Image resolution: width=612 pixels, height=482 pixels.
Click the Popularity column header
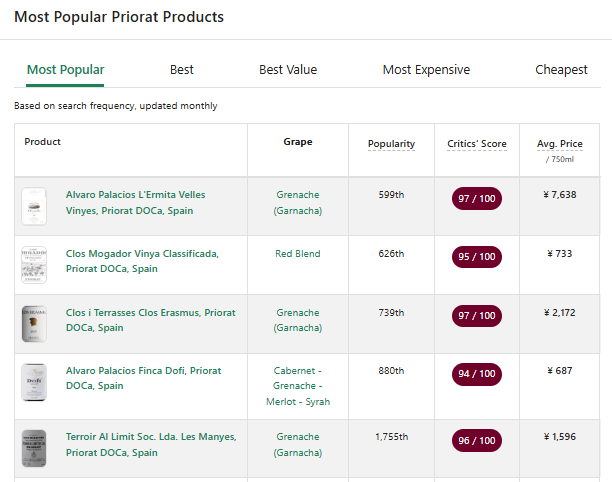click(x=391, y=144)
